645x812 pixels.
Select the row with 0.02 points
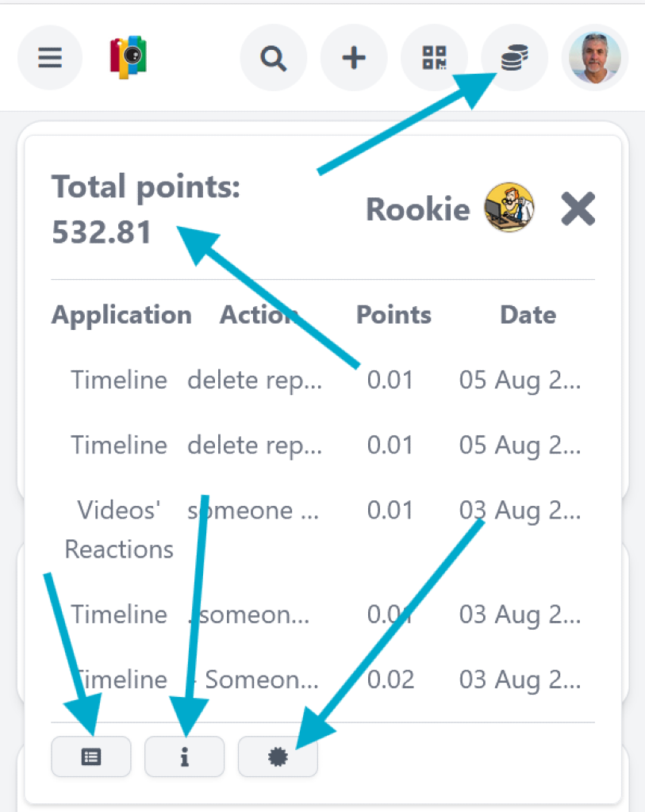point(390,680)
